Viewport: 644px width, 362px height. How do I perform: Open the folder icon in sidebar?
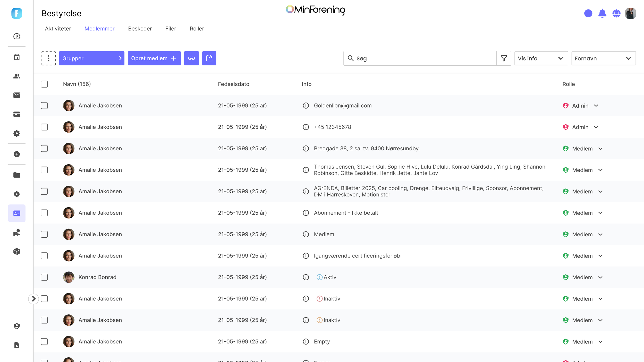17,175
